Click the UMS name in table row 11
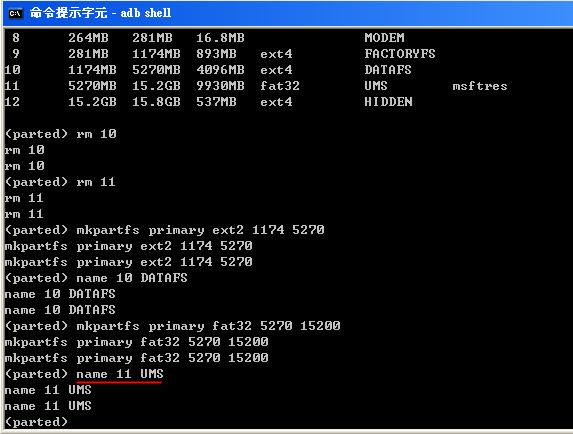The width and height of the screenshot is (573, 434). (x=376, y=86)
